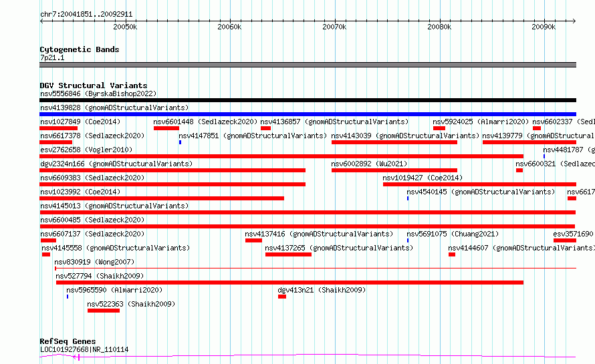Click the red bar under nsv522363

[104, 311]
